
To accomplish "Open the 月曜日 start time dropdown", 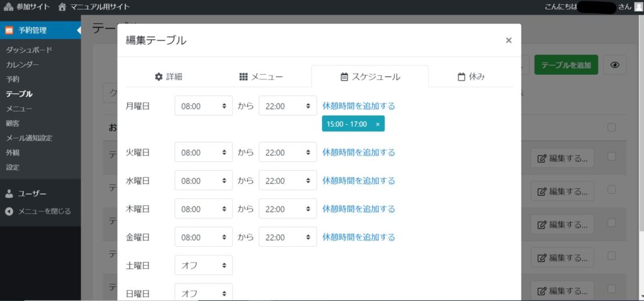I will point(203,106).
